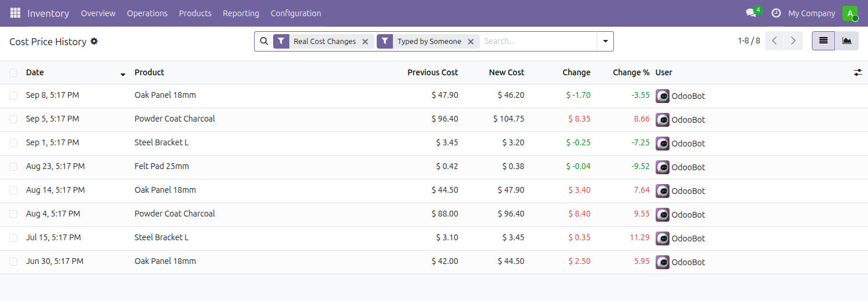Click the Felt Pad 25mm product cell
Viewport: 868px width, 301px height.
pos(162,166)
